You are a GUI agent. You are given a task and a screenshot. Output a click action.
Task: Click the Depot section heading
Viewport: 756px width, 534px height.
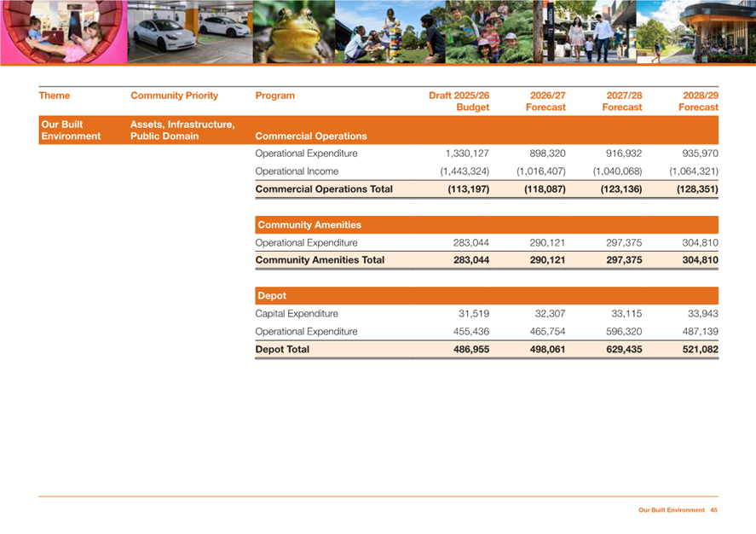click(x=272, y=296)
